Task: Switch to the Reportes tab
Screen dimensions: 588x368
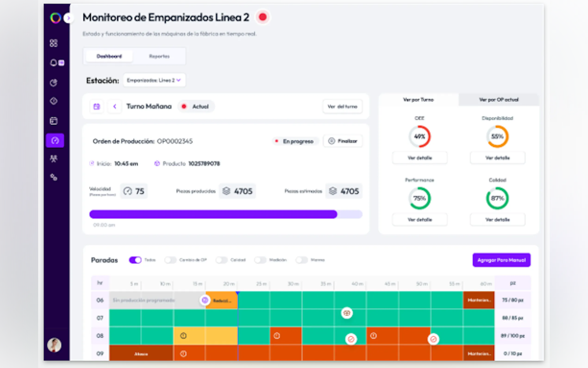Action: [159, 56]
